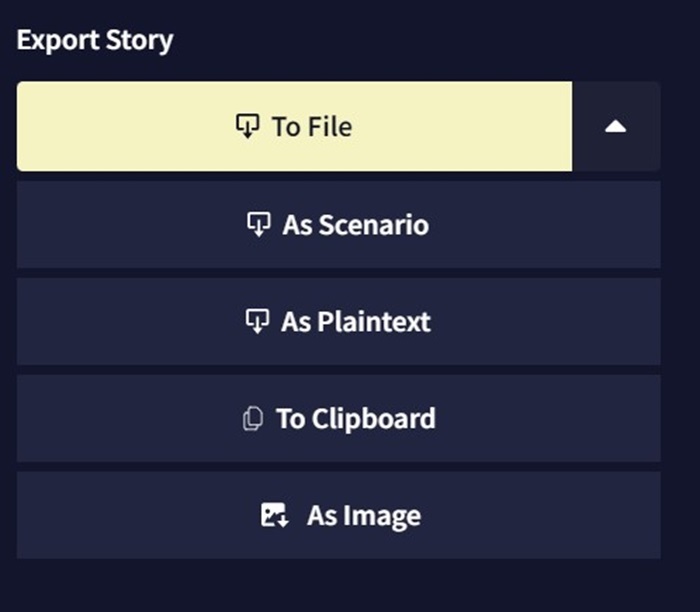Screen dimensions: 700x612
Task: Click the As Plaintext label text
Action: point(356,322)
